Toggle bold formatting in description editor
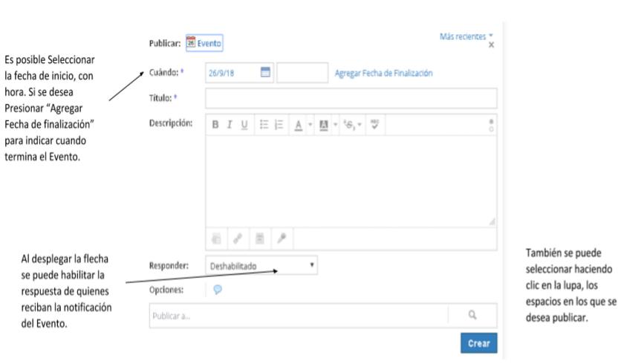The height and width of the screenshot is (364, 621). click(215, 126)
